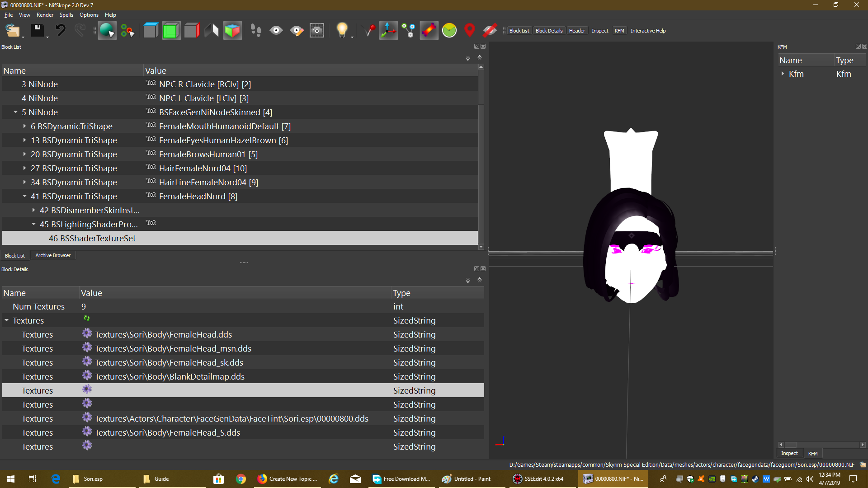868x488 pixels.
Task: Open the Spells menu
Action: [x=66, y=15]
